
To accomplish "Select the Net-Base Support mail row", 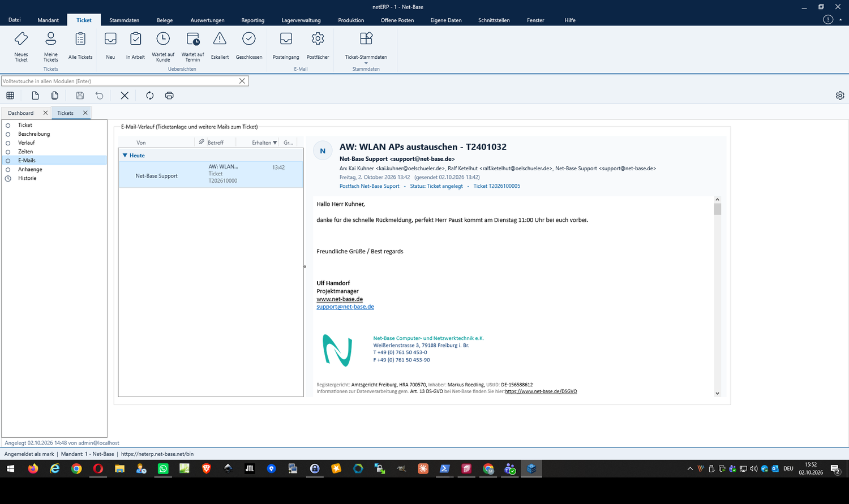I will click(211, 174).
